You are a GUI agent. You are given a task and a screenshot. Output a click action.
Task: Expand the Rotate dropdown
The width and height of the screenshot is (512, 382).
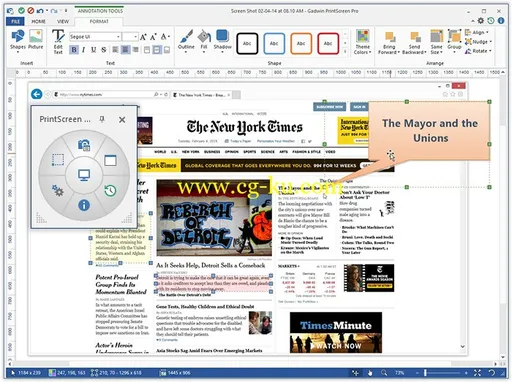(x=478, y=51)
